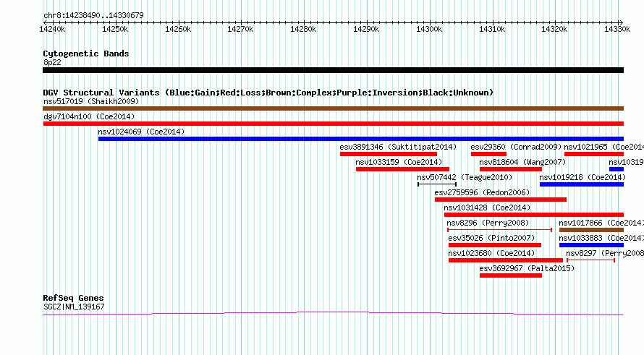Image resolution: width=644 pixels, height=355 pixels.
Task: Open the nsv517019 (Shaikh2009) label
Action: tap(91, 101)
